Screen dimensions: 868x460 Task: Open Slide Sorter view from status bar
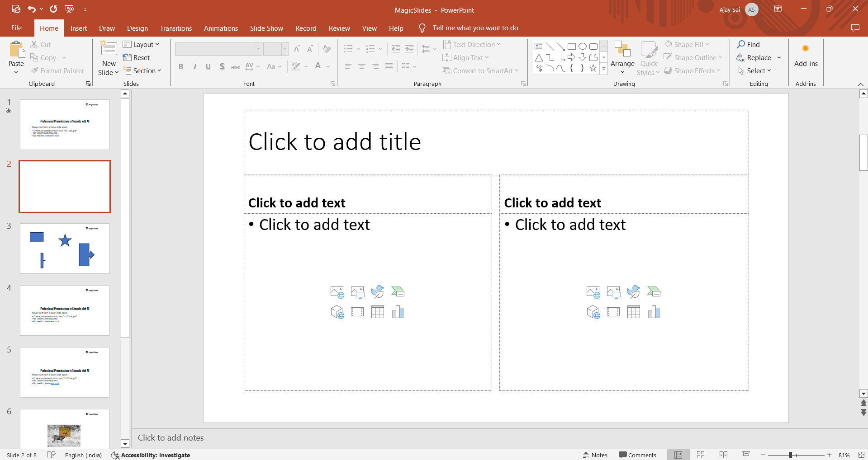[701, 455]
